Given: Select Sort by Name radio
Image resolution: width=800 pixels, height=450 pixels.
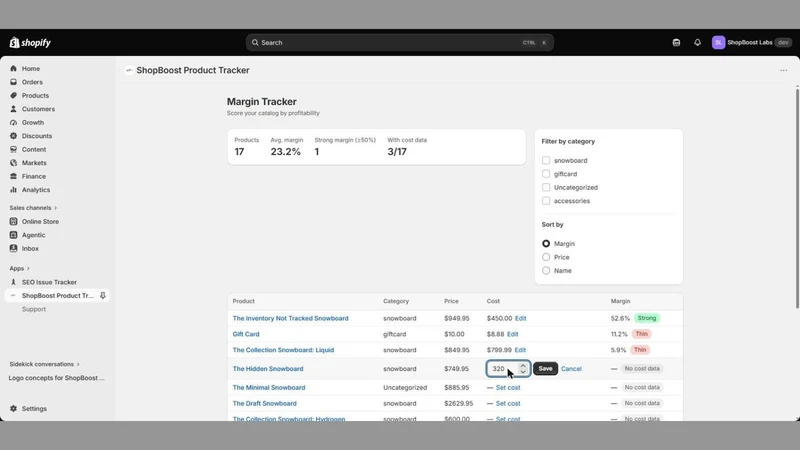Looking at the screenshot, I should click(x=546, y=270).
